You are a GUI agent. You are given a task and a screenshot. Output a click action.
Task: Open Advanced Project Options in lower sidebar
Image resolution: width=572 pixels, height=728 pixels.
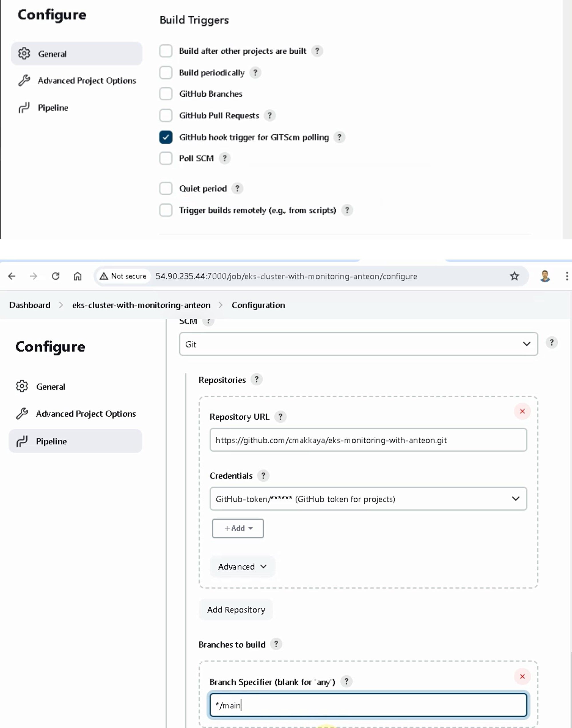(x=86, y=414)
